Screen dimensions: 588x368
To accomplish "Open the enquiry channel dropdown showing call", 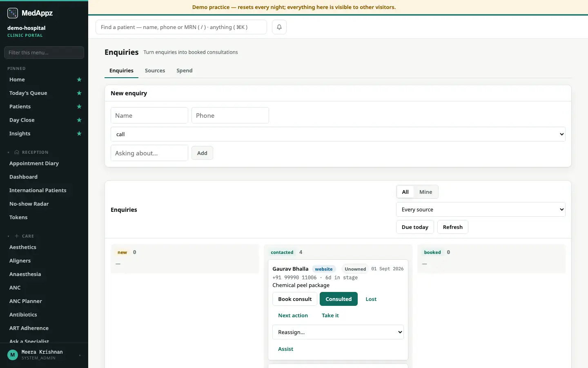I will 338,134.
